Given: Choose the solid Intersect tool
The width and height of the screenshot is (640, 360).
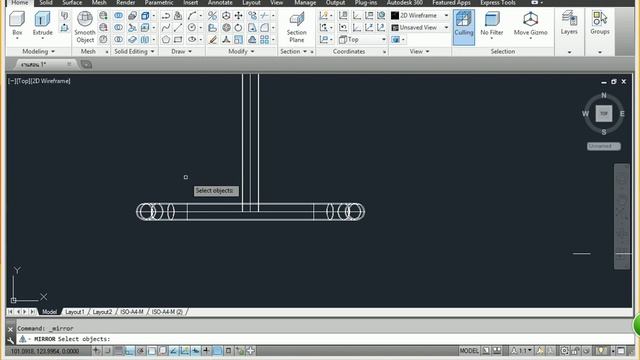Looking at the screenshot, I should pos(118,40).
